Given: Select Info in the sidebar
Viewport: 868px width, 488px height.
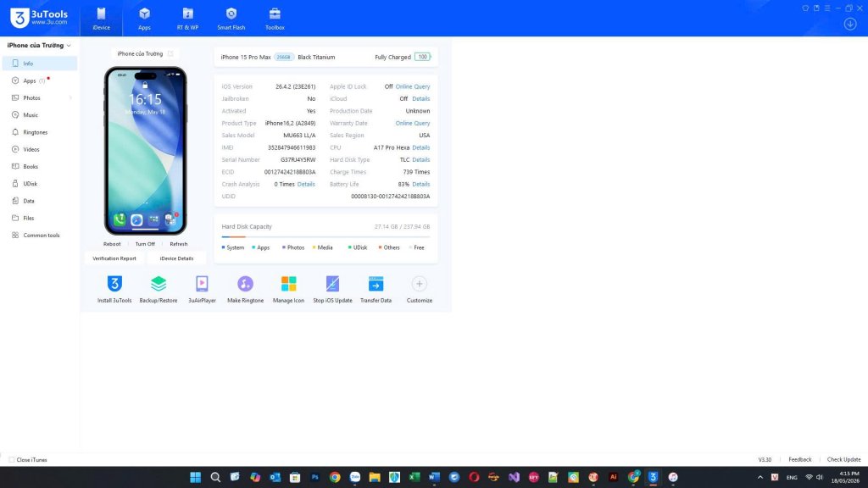Looking at the screenshot, I should 40,64.
